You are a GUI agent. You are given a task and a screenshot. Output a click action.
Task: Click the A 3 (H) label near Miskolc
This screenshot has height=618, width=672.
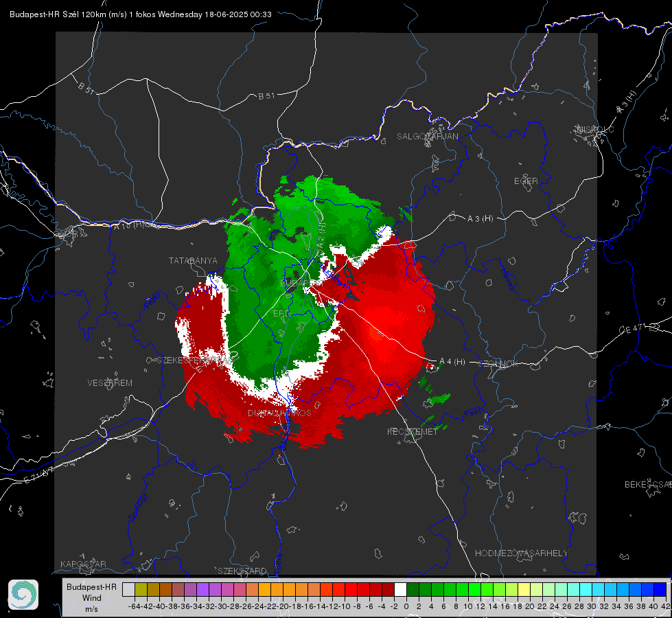pyautogui.click(x=627, y=102)
